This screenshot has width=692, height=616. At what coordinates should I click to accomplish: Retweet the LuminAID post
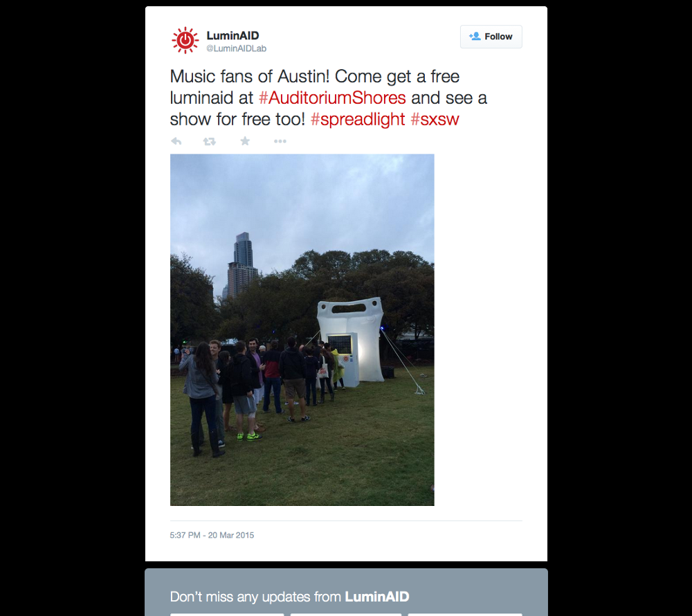[x=209, y=141]
